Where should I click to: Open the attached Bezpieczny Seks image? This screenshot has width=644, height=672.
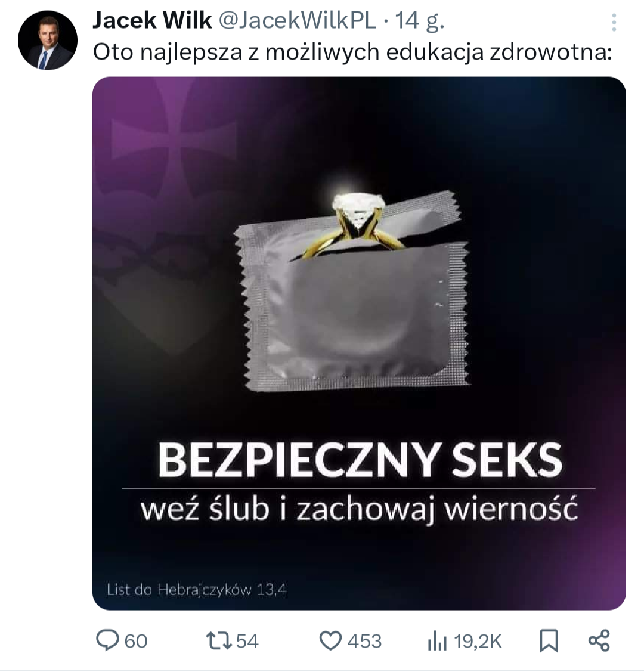click(x=359, y=343)
